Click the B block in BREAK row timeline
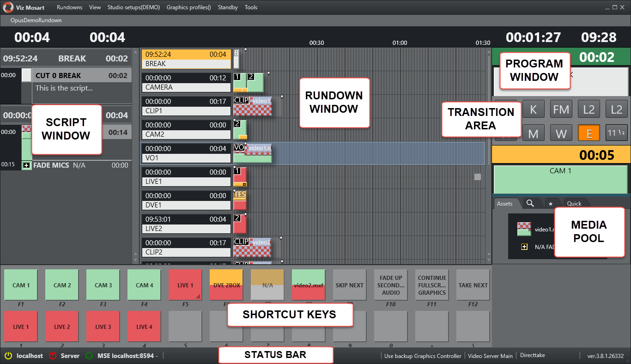631x364 pixels. (x=237, y=59)
